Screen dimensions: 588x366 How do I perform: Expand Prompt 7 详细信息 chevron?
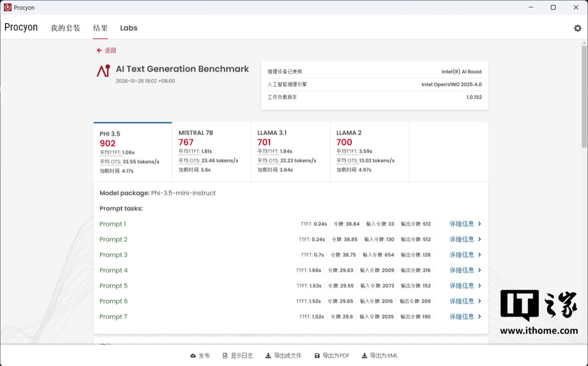(x=480, y=317)
